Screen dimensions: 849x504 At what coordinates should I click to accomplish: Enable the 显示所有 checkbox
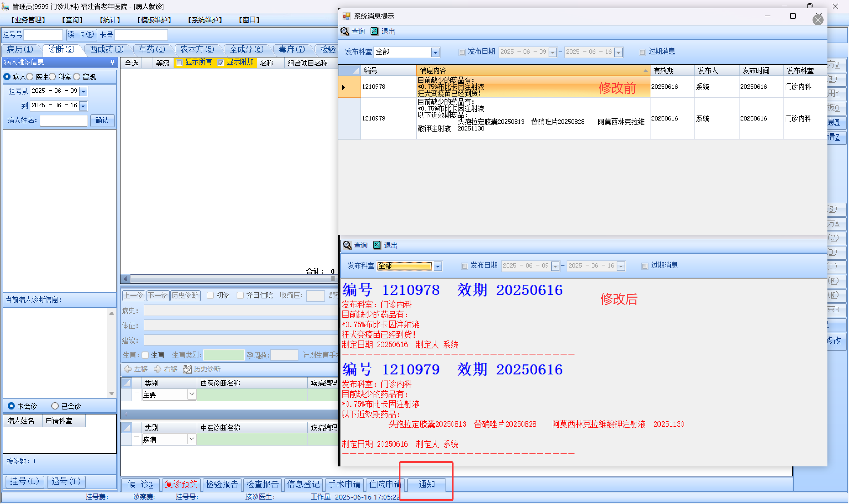pos(180,62)
